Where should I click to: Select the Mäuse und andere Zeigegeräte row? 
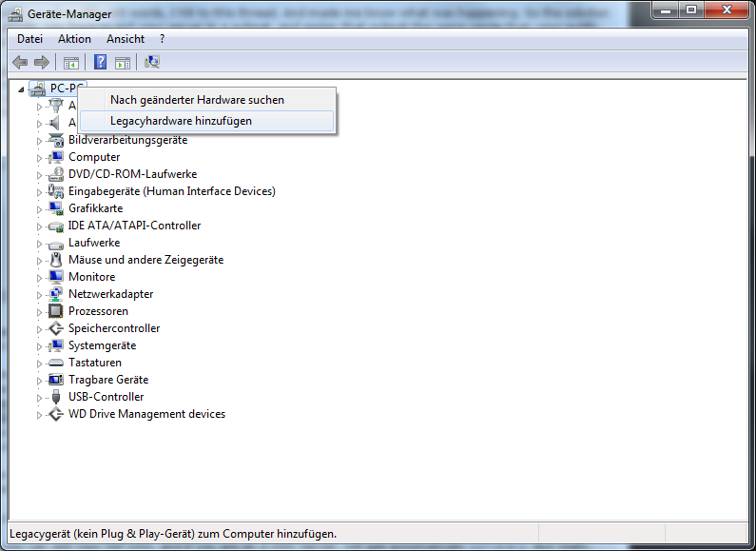146,260
